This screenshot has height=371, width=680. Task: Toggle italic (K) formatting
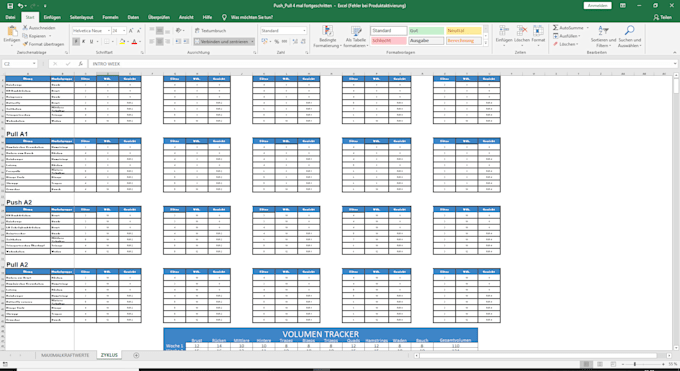pyautogui.click(x=84, y=42)
